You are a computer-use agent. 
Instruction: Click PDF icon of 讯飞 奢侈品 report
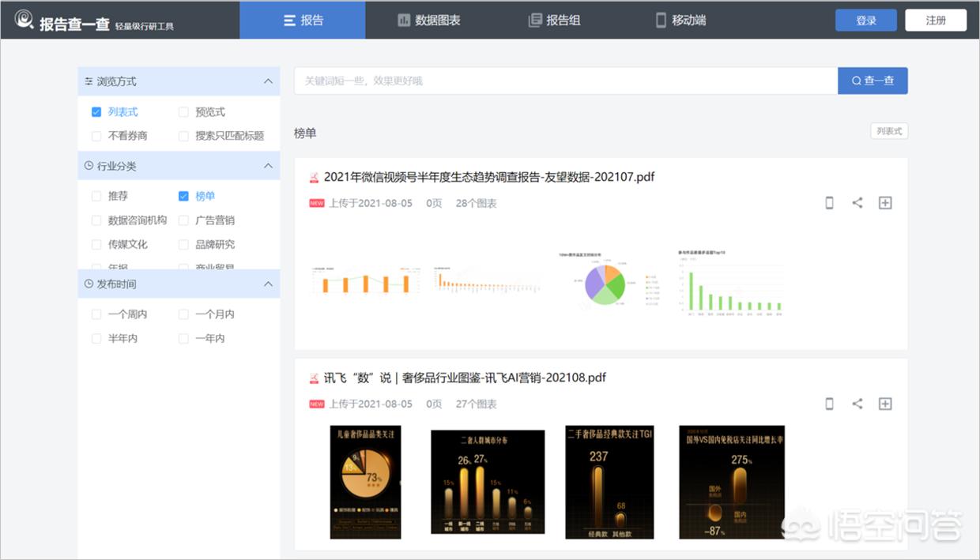click(x=314, y=378)
